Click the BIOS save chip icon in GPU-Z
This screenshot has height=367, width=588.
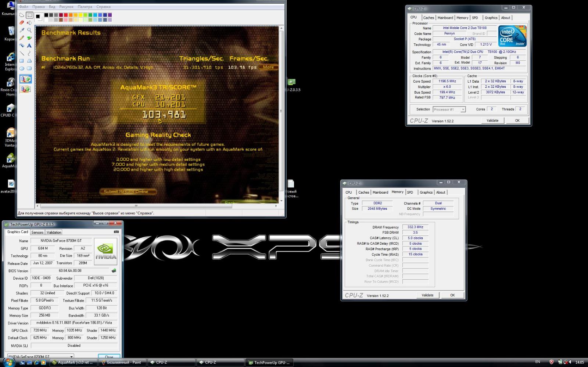114,271
